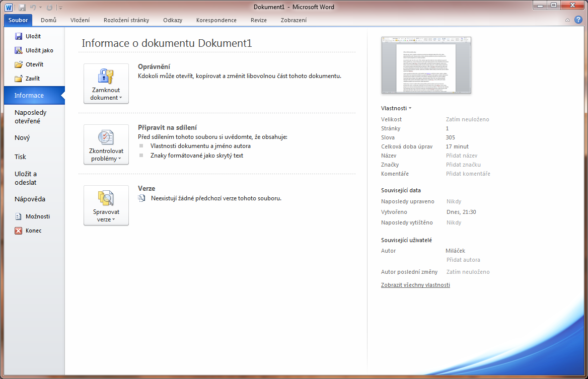588x379 pixels.
Task: Click the Vytvořeno value Dnes, 21:30
Action: [x=461, y=212]
